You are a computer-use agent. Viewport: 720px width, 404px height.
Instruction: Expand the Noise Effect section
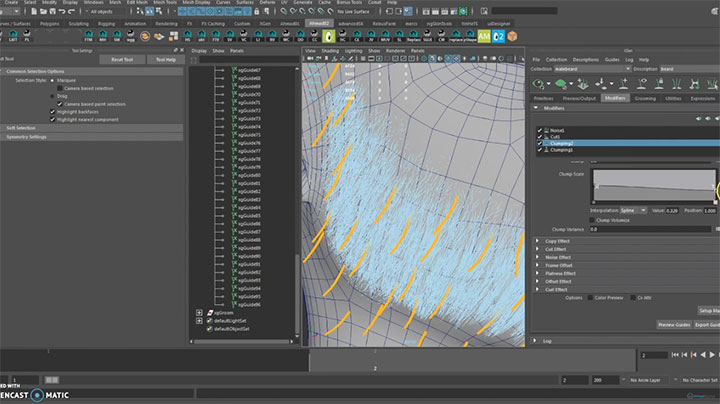(x=538, y=257)
